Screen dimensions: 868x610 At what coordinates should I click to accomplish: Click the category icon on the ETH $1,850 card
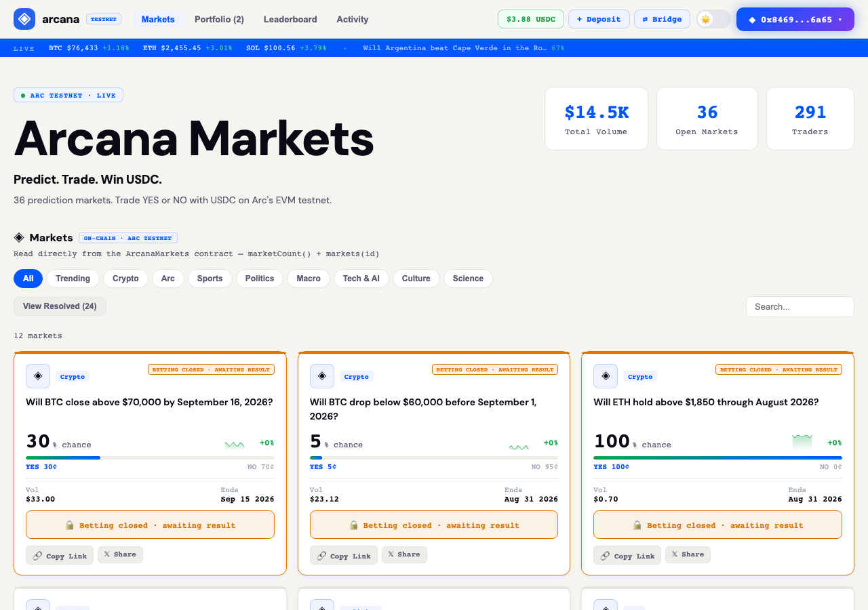(606, 376)
